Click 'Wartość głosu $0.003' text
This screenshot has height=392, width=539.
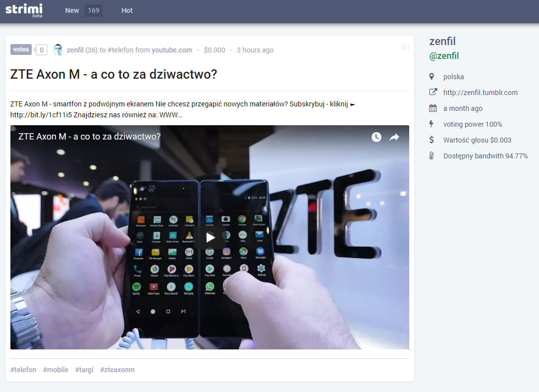coord(478,140)
